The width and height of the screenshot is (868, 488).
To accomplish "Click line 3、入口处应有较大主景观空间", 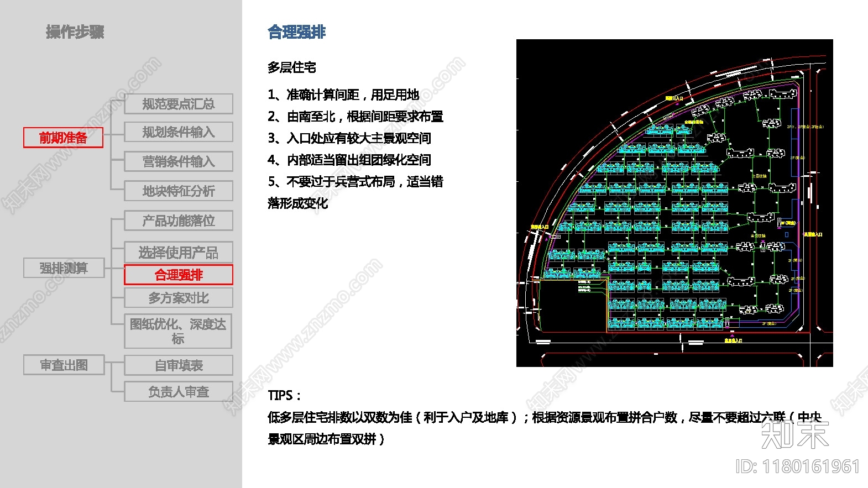I will pos(349,138).
